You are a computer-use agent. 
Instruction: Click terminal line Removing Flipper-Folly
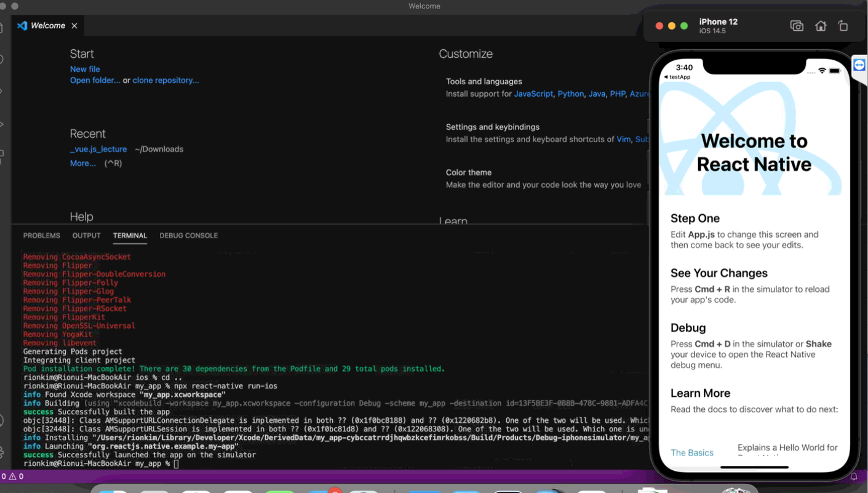[x=71, y=283]
